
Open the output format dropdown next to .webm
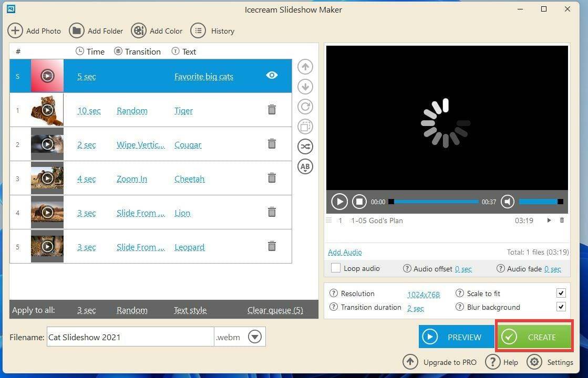(255, 337)
